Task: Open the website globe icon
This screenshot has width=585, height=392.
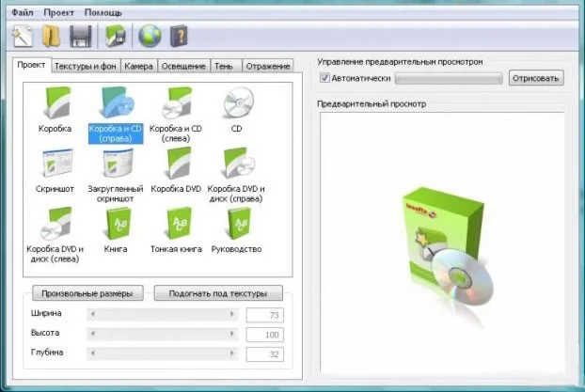Action: tap(150, 36)
